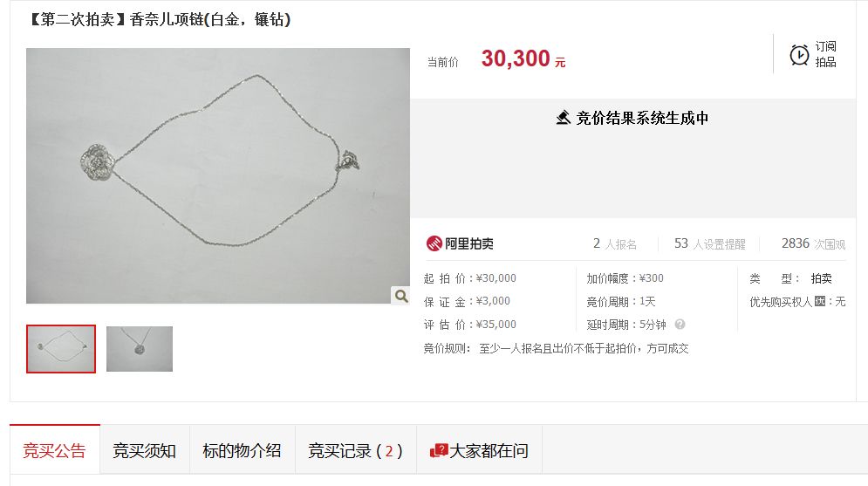Click the help question mark beside 延时周期
The width and height of the screenshot is (868, 486).
point(680,325)
